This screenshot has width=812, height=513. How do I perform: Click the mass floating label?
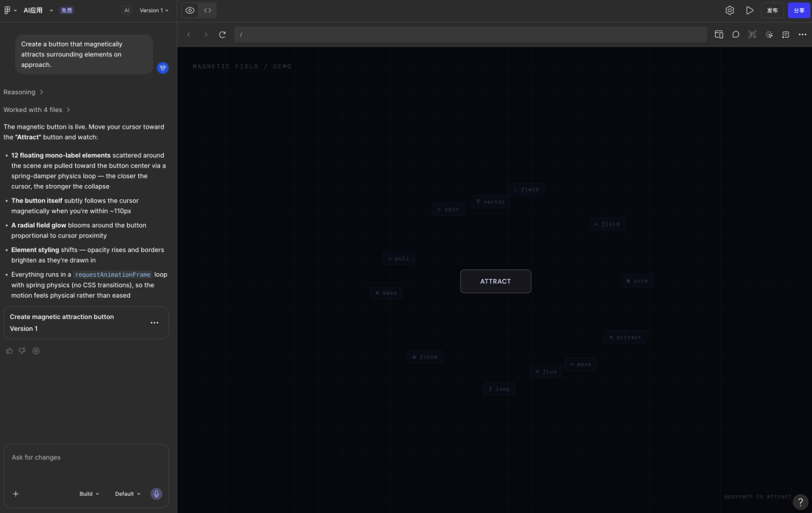pyautogui.click(x=386, y=293)
